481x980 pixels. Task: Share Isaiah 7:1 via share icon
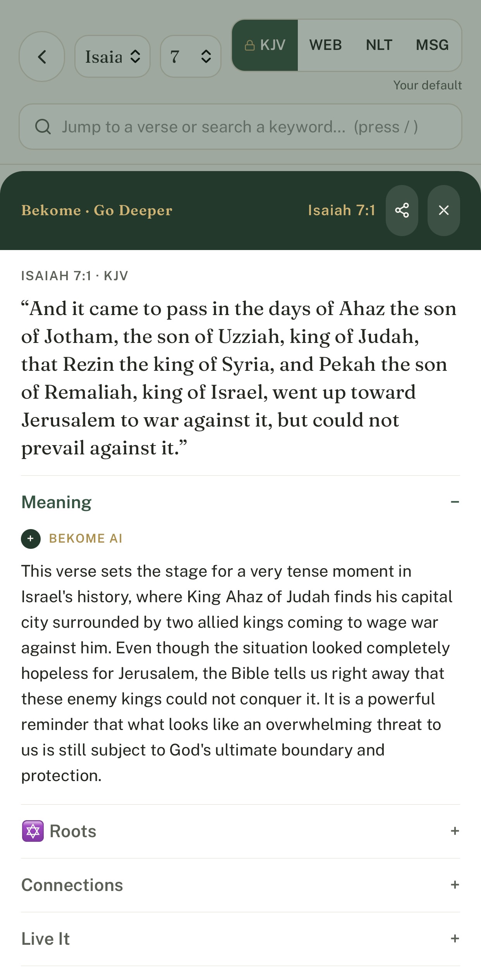click(402, 211)
